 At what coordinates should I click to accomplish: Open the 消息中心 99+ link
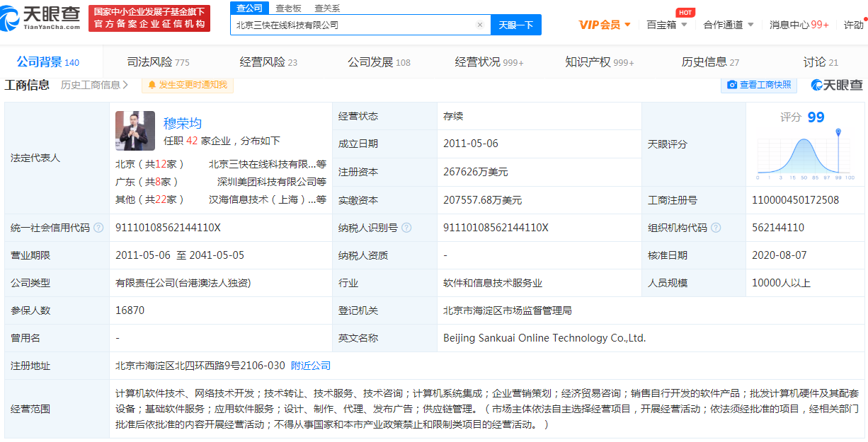[799, 25]
